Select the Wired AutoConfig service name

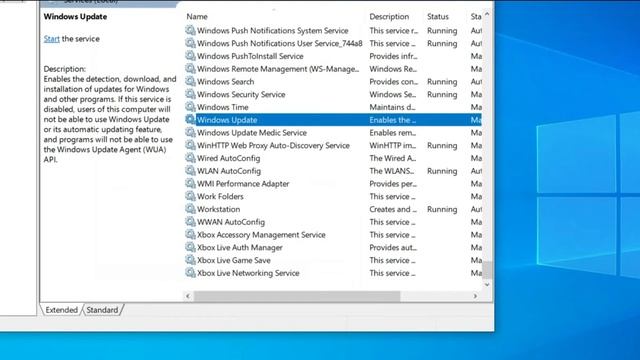point(229,158)
